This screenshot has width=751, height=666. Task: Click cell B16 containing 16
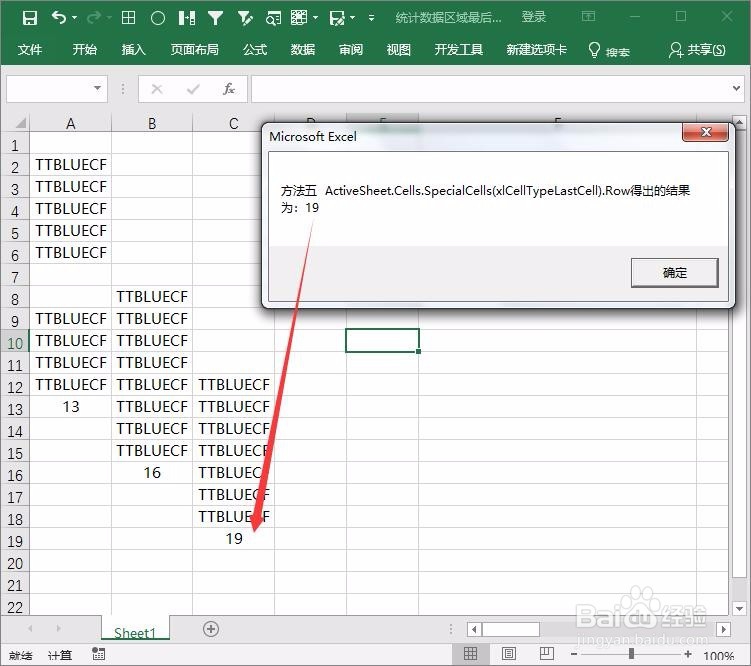coord(152,473)
